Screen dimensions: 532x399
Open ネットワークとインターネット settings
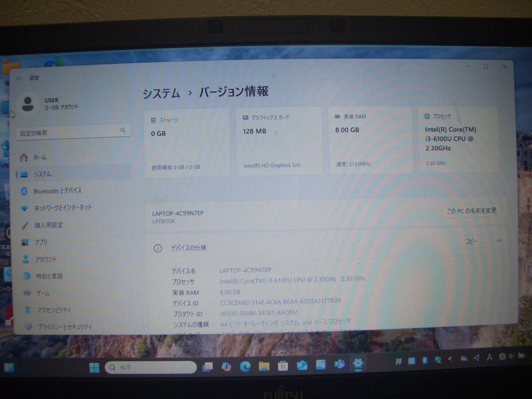click(73, 208)
